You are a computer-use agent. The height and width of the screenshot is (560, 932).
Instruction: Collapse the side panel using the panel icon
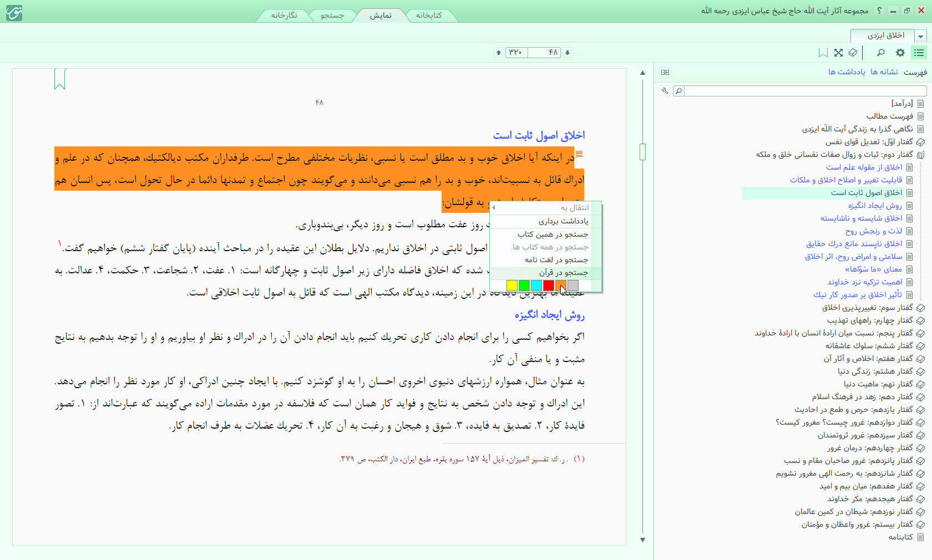[665, 72]
